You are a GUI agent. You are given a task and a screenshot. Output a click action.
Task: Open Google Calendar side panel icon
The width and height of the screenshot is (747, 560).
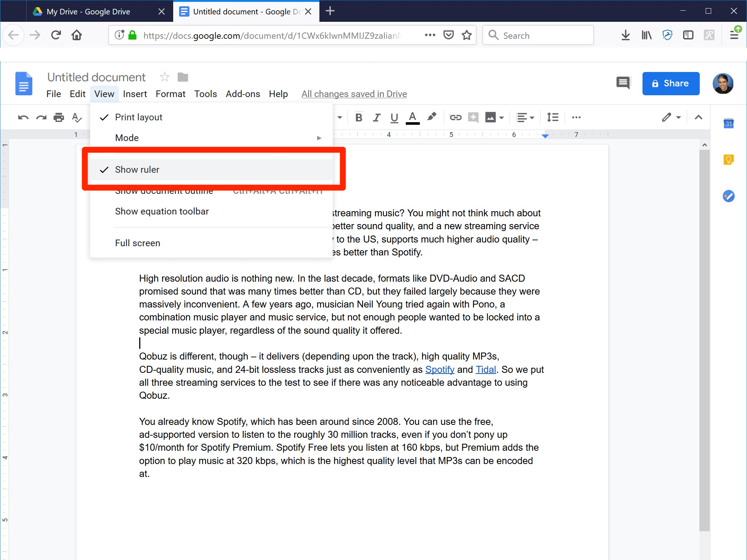pos(729,123)
